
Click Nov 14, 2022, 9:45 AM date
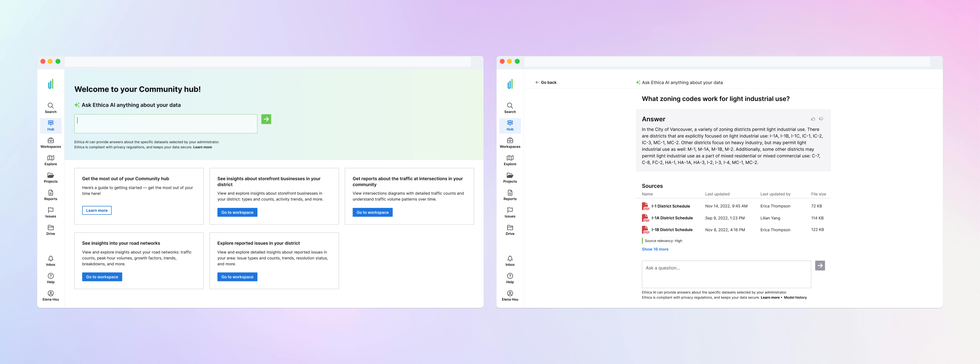[726, 206]
